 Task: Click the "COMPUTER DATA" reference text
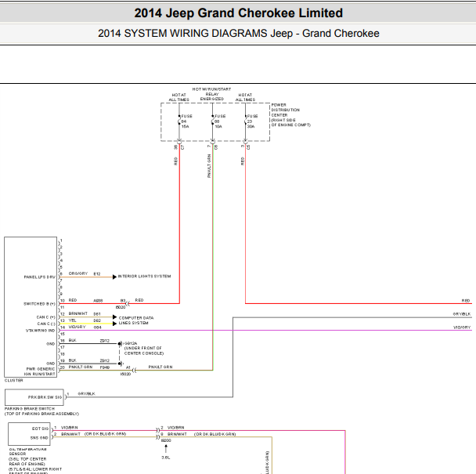tap(136, 318)
